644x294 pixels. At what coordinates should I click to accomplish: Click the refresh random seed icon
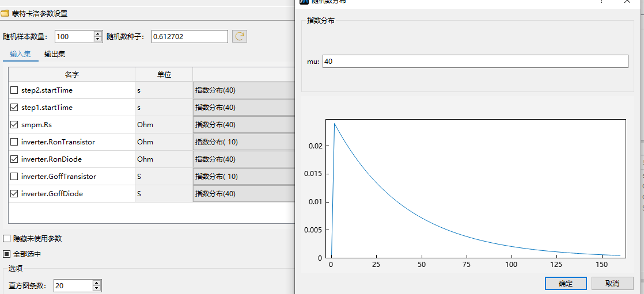point(240,36)
